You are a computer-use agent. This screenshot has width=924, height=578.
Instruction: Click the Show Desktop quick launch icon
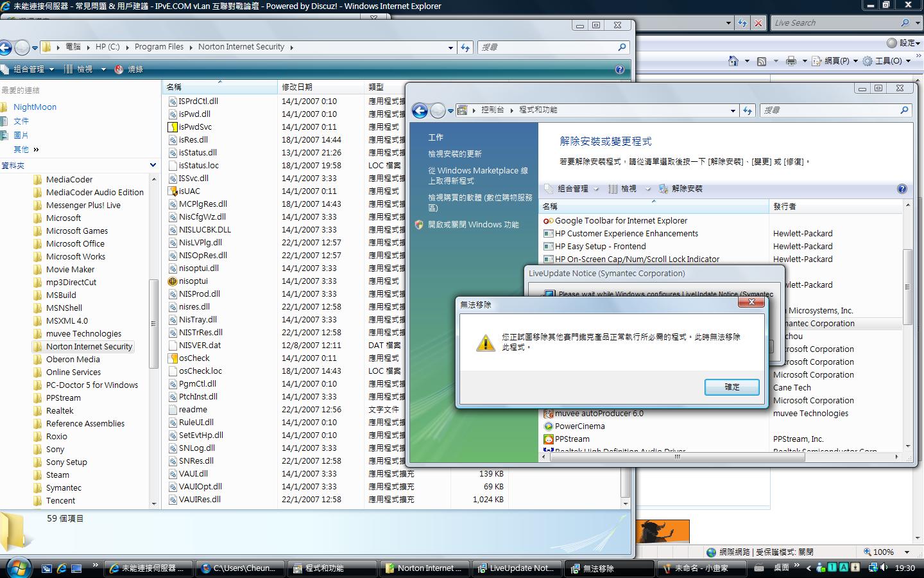click(77, 568)
